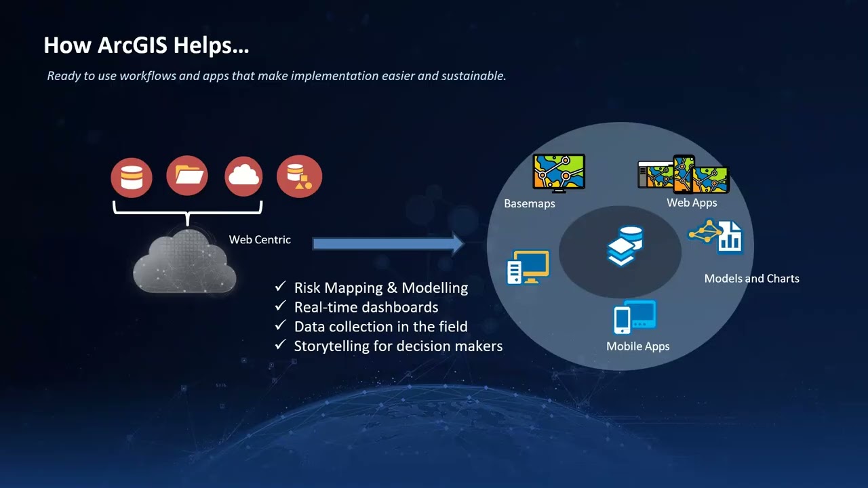Click "Data collection in the field" text
Viewport: 868px width, 488px height.
pyautogui.click(x=381, y=326)
